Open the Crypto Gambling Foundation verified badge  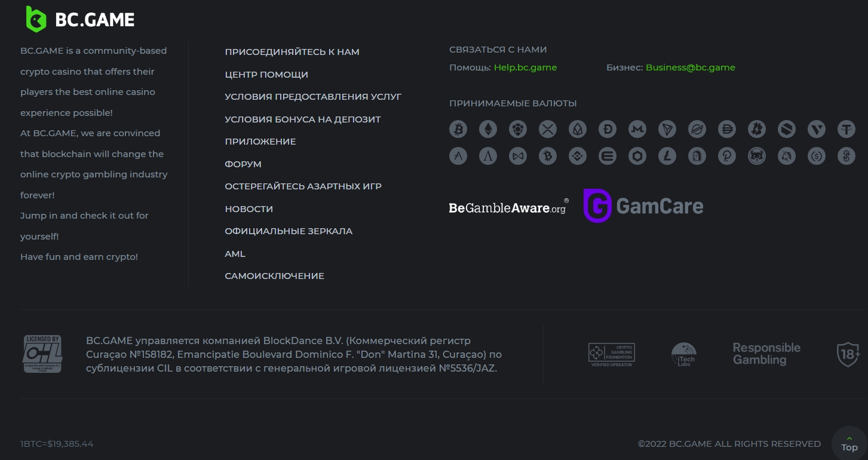(x=611, y=355)
